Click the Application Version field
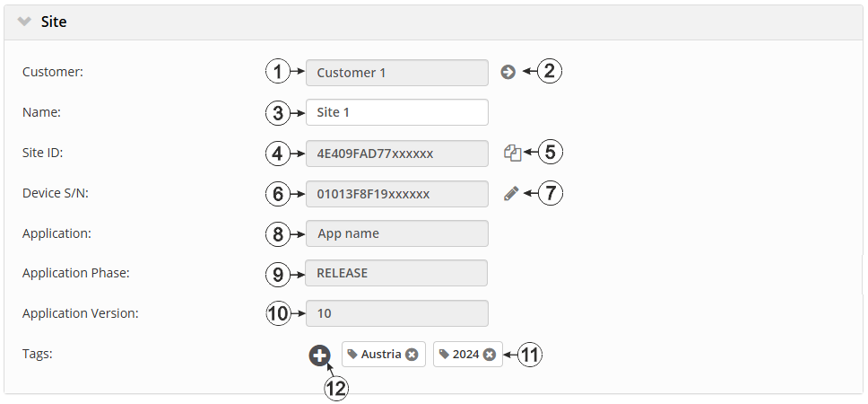This screenshot has height=404, width=868. click(396, 313)
